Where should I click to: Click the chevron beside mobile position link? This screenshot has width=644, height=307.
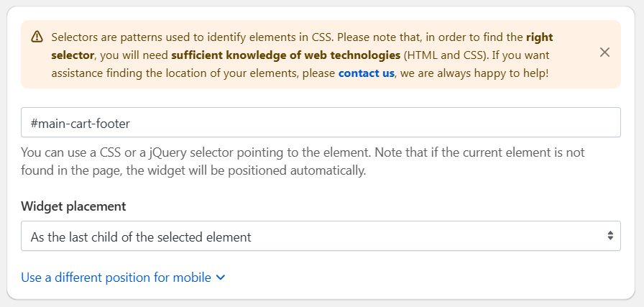(221, 278)
